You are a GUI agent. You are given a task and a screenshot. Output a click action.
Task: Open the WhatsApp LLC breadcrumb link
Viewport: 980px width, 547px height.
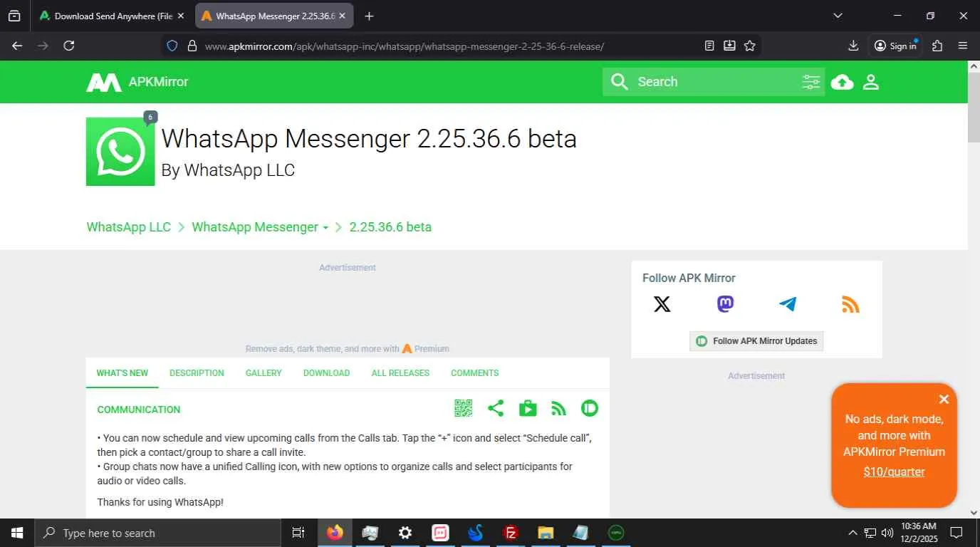pos(129,227)
